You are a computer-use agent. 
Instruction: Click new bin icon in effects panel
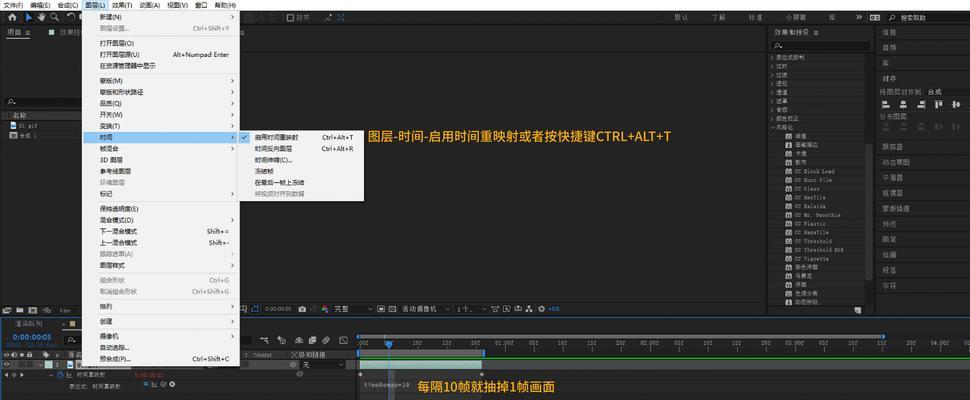coord(857,309)
